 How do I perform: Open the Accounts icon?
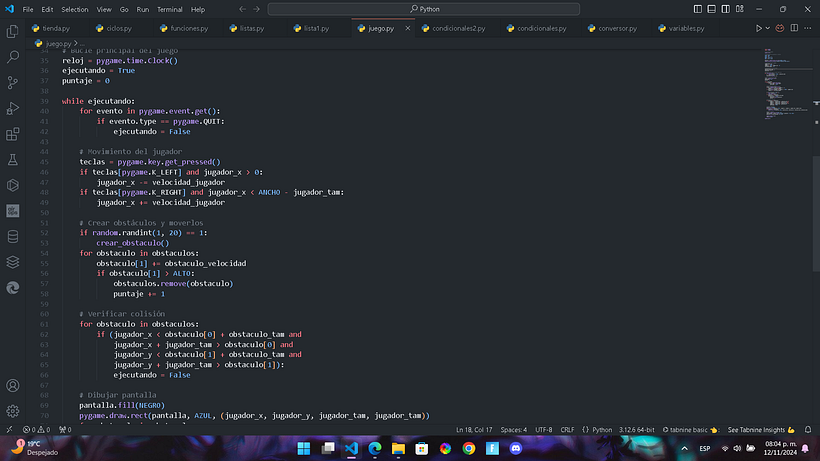pyautogui.click(x=13, y=386)
